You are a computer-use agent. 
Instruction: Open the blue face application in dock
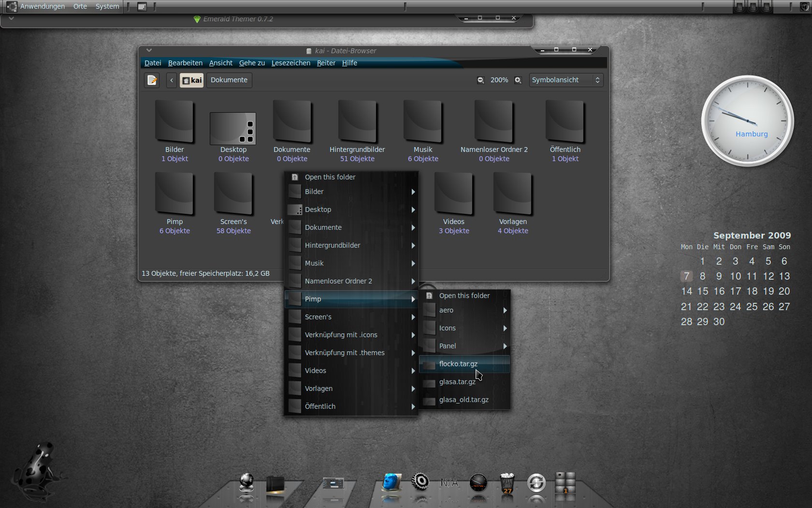pyautogui.click(x=391, y=482)
